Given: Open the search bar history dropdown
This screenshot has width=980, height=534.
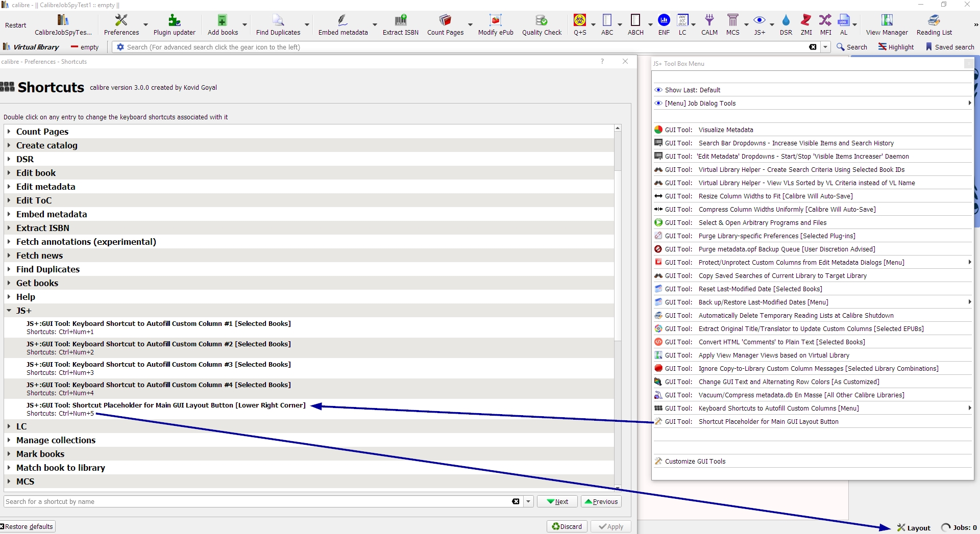Looking at the screenshot, I should click(x=825, y=47).
